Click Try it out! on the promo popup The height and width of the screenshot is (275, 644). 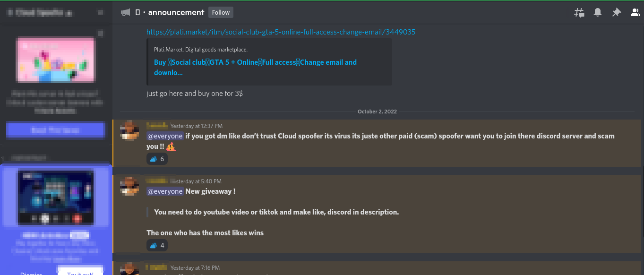(80, 272)
